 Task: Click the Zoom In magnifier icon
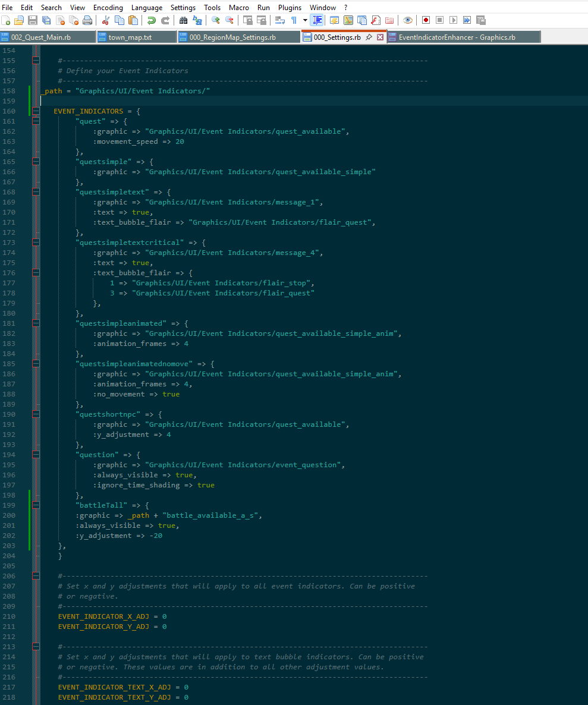215,20
